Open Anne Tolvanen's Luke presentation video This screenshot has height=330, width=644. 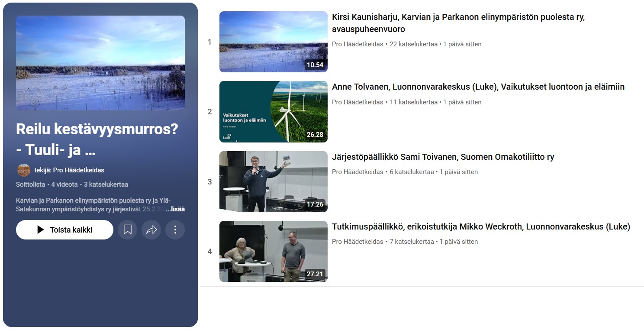tap(478, 87)
